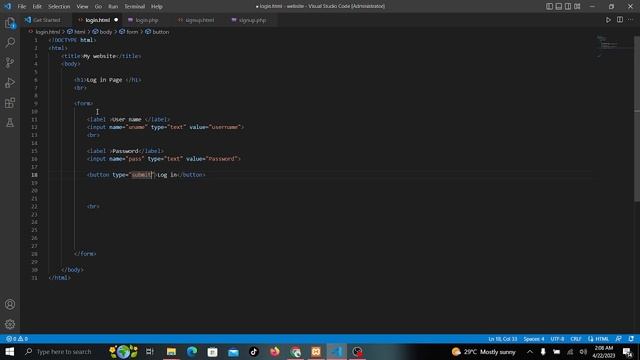Open the File menu
Viewport: 640px width, 360px height.
(22, 7)
